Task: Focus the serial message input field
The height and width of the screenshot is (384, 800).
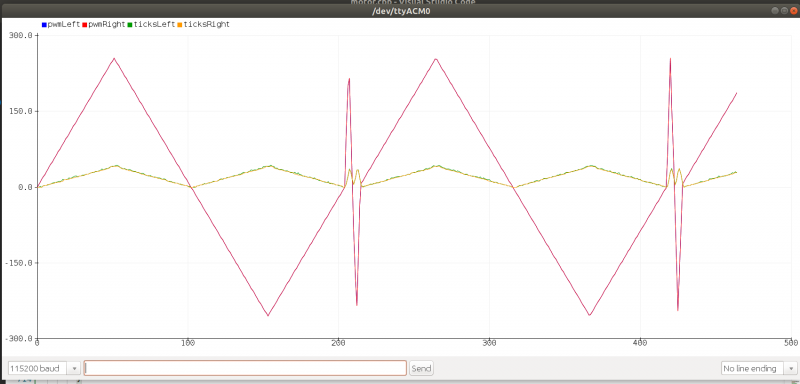Action: (x=245, y=368)
